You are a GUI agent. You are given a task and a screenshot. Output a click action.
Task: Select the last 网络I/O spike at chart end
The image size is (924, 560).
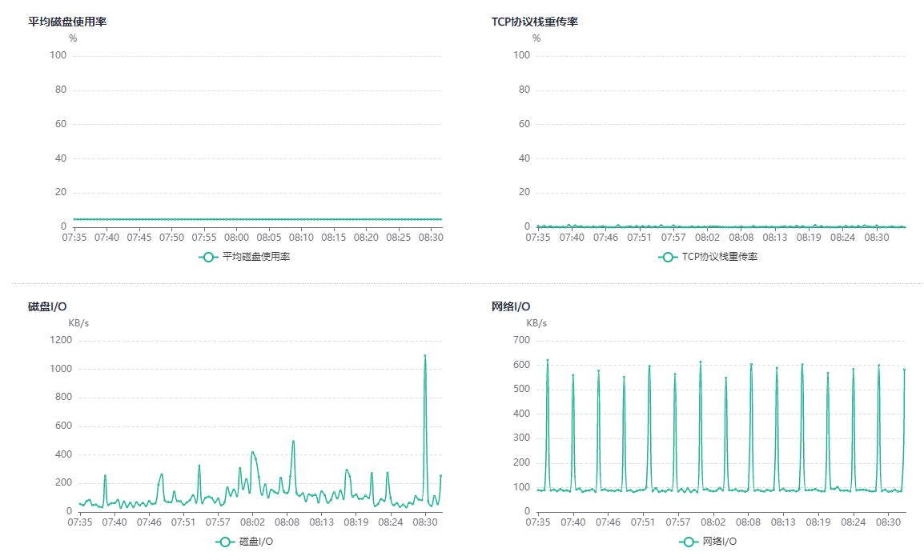[904, 370]
